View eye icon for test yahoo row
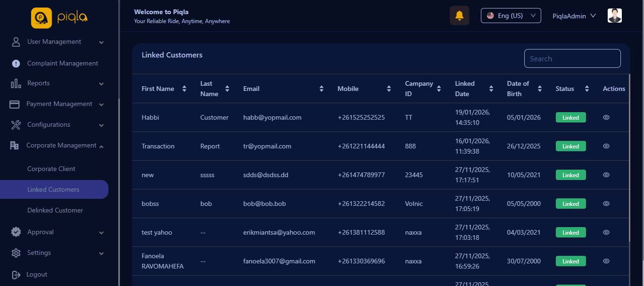This screenshot has width=644, height=286. pyautogui.click(x=606, y=232)
